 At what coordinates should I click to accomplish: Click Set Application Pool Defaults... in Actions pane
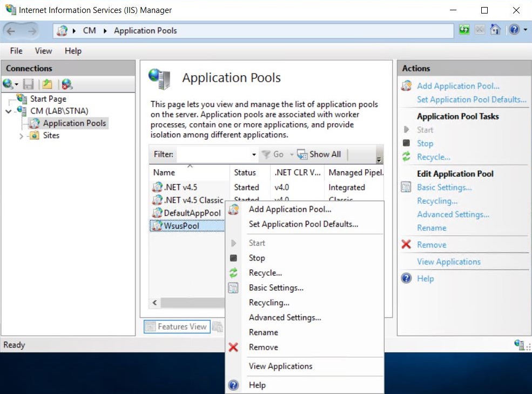471,99
